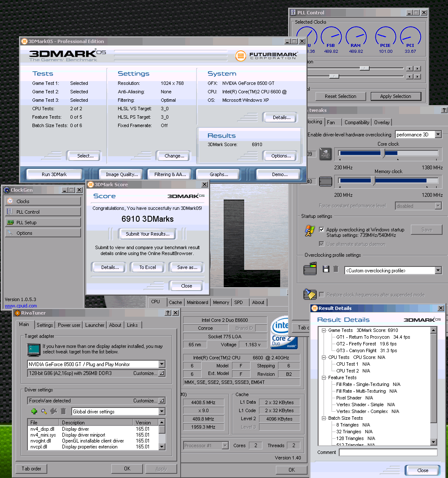Select nv4_disp.dll row in driver file list
Viewport: 448px width, 478px height.
pos(93,429)
